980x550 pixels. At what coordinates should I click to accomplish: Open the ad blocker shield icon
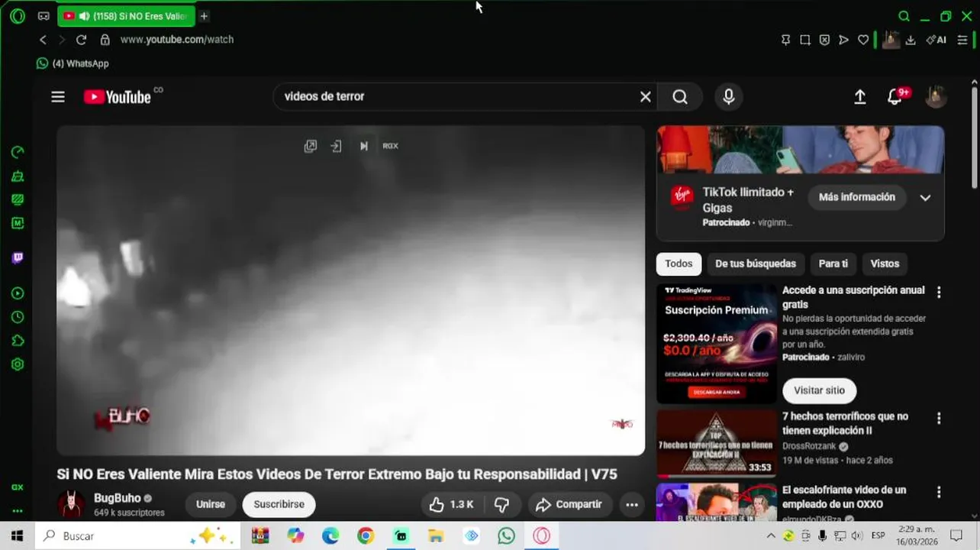click(824, 40)
